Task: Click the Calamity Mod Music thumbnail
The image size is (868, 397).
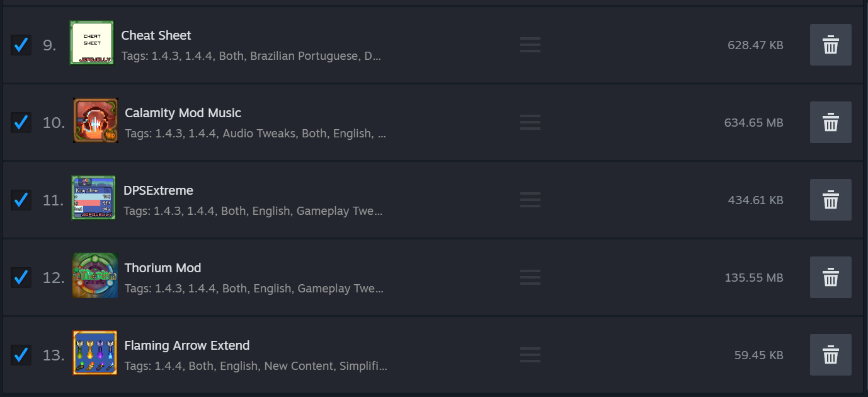Action: (x=95, y=120)
